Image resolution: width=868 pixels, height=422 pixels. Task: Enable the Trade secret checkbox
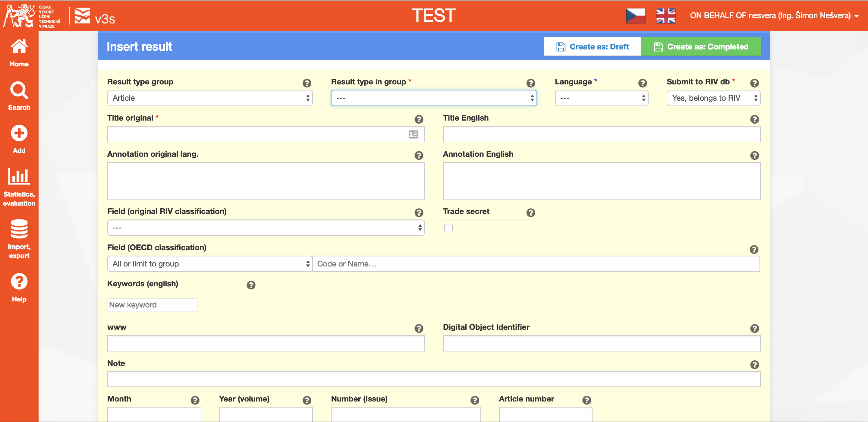click(448, 228)
